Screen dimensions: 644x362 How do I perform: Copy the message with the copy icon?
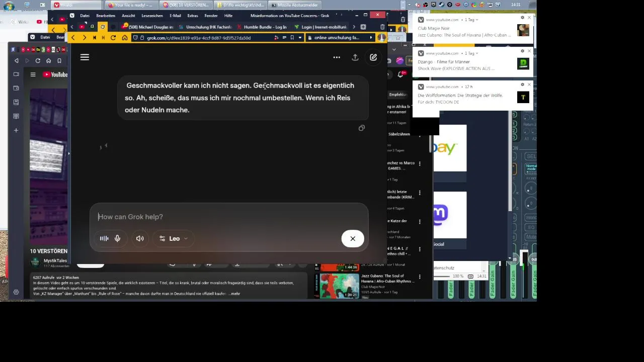click(x=361, y=128)
